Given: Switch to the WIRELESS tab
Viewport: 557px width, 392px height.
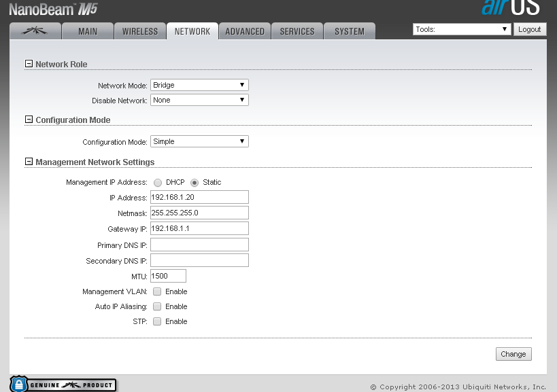Looking at the screenshot, I should pos(140,31).
